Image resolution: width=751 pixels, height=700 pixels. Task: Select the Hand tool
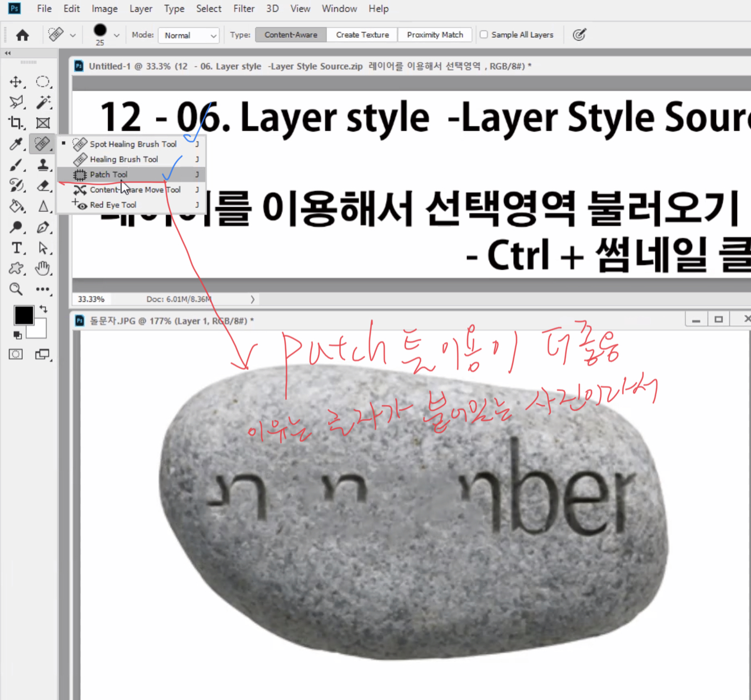43,269
